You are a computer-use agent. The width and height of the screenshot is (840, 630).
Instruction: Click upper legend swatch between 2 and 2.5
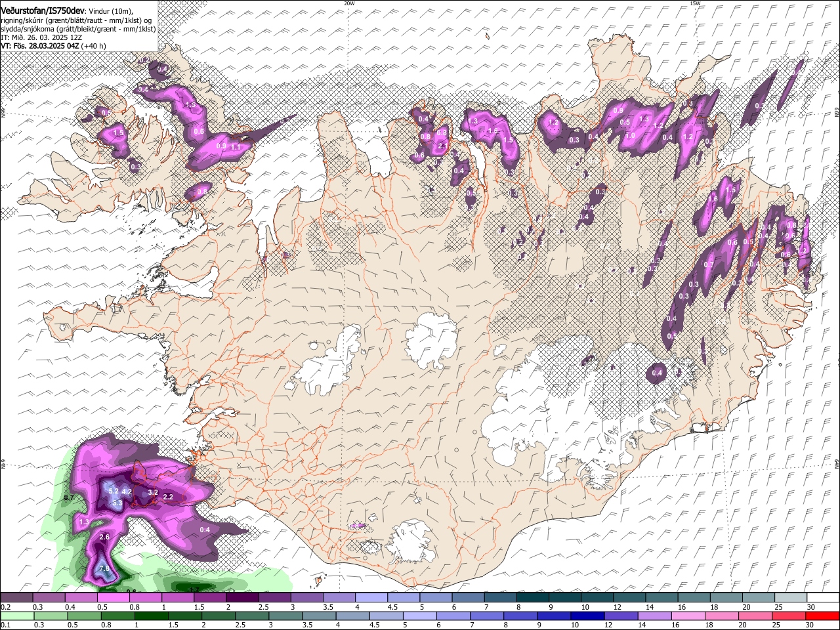242,598
